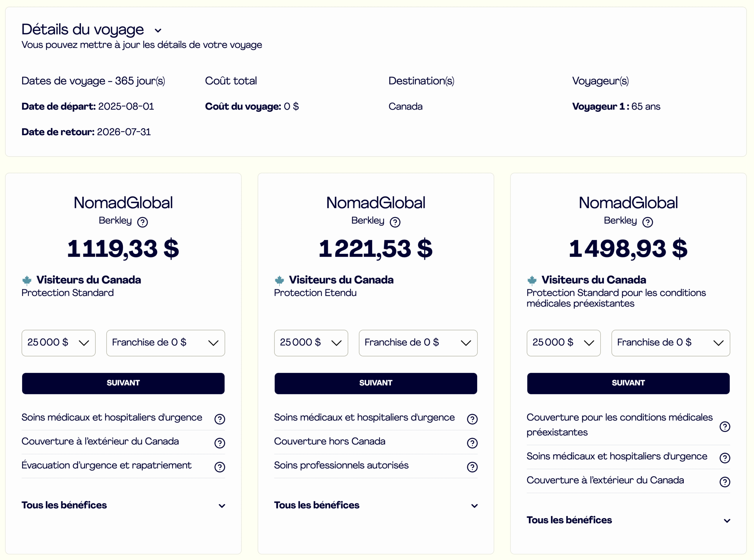Viewport: 754px width, 560px height.
Task: Open Franchise de 0 $ dropdown in 1221,53 $ card
Action: point(418,343)
